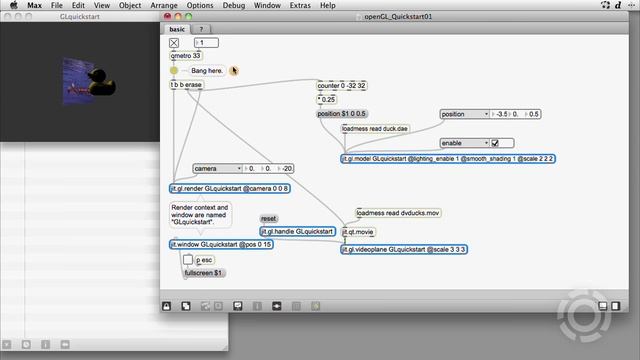Click the patcher windows icon with arrows

276,306
